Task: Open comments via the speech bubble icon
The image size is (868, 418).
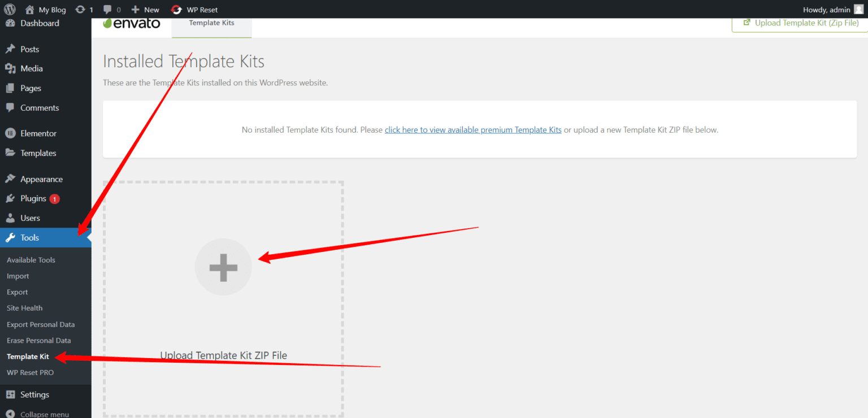Action: pyautogui.click(x=107, y=9)
